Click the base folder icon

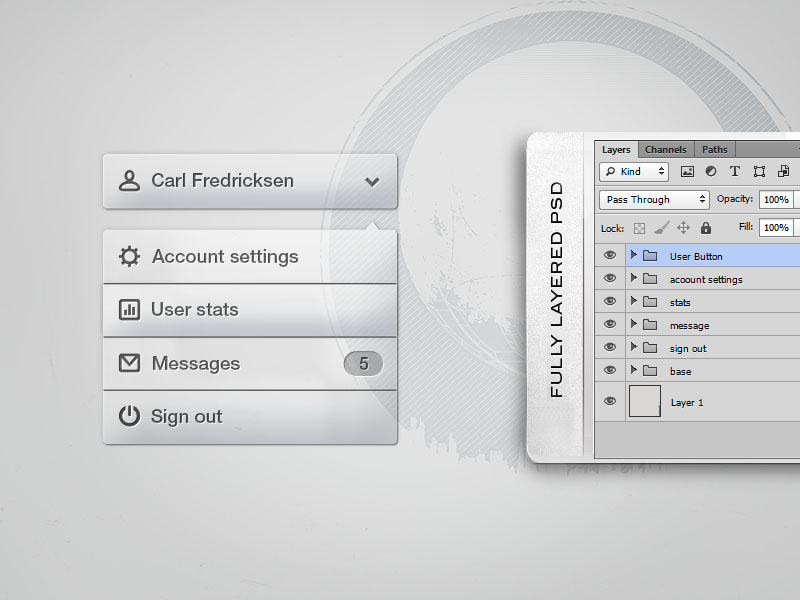[649, 370]
